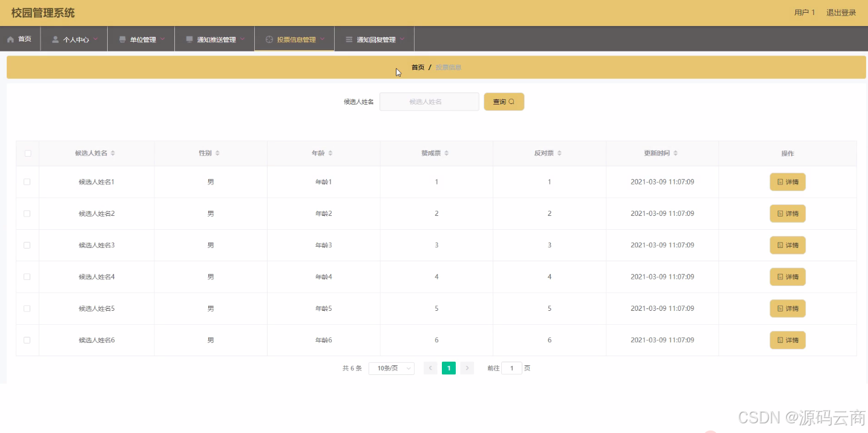Screen dimensions: 868x433
Task: Toggle the select-all header checkbox
Action: click(x=27, y=153)
